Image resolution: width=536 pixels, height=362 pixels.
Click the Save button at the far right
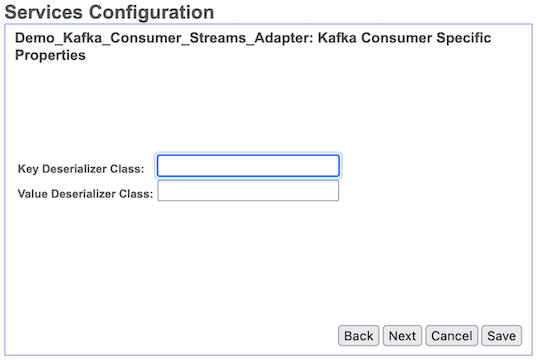pos(501,336)
